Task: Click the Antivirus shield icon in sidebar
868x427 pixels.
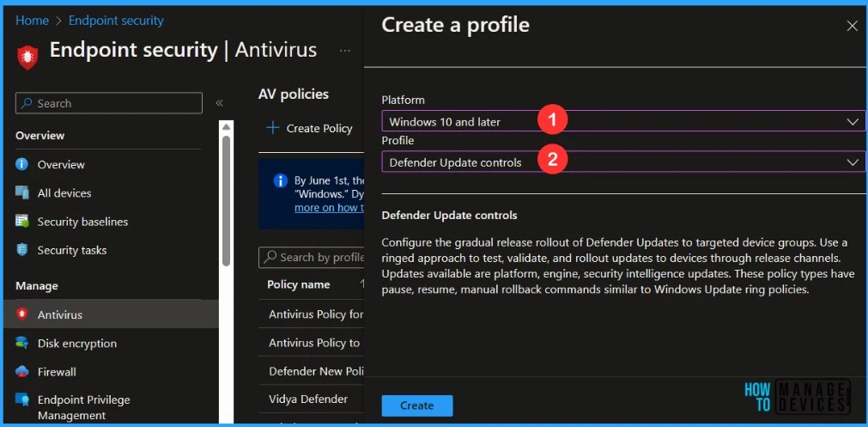Action: pyautogui.click(x=22, y=314)
